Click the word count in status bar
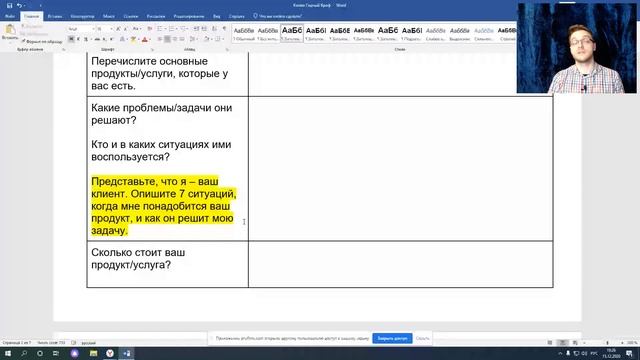 pos(51,343)
